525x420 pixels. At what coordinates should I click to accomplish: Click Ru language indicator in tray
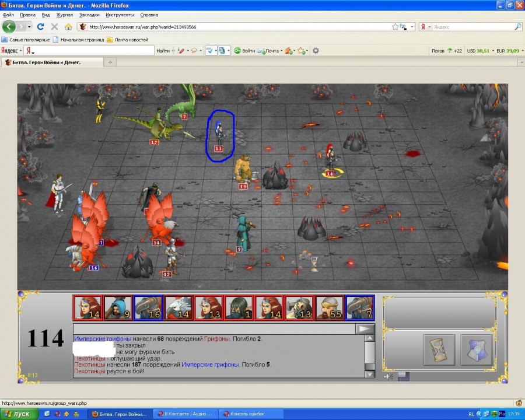coord(502,414)
